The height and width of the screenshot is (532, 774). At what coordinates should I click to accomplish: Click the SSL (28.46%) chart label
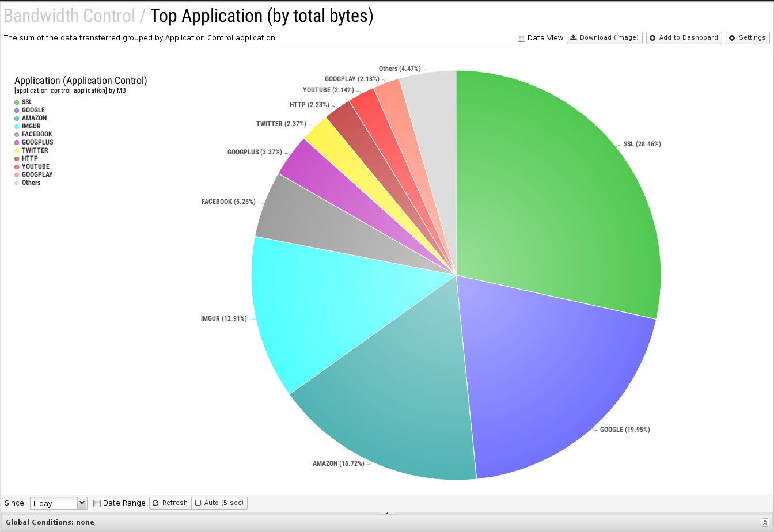pos(642,144)
